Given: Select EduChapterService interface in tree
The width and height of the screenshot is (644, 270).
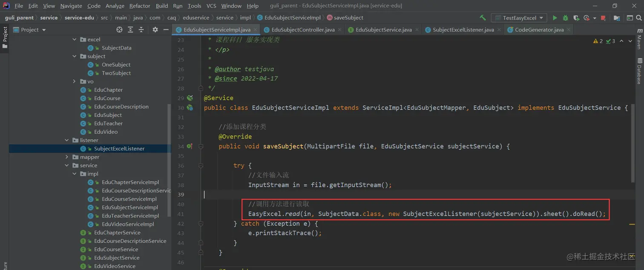Looking at the screenshot, I should (x=117, y=232).
